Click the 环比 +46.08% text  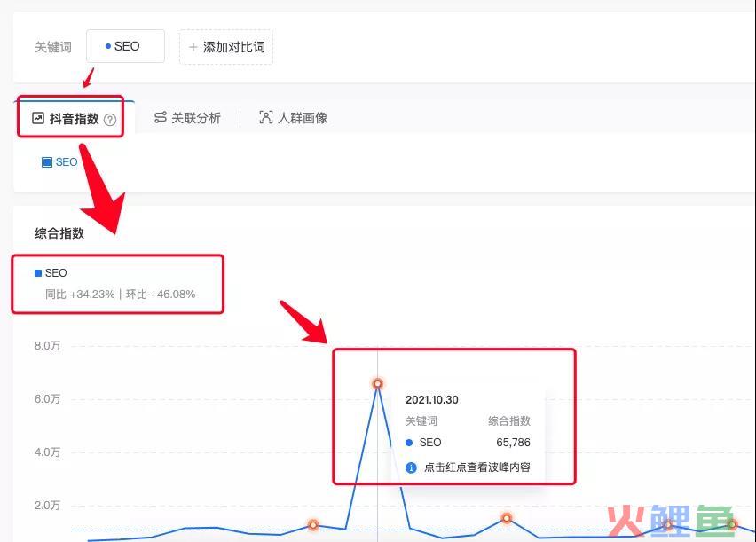(x=161, y=295)
